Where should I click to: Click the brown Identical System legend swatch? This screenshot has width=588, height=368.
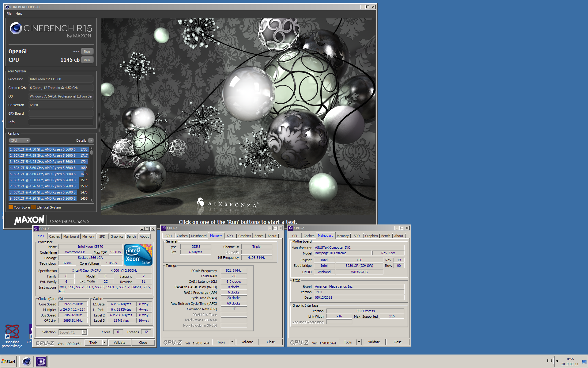click(x=33, y=207)
